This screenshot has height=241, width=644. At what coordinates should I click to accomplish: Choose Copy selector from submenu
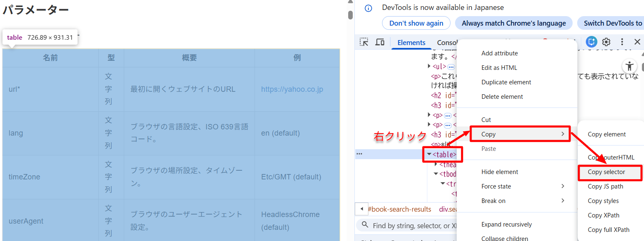click(606, 172)
